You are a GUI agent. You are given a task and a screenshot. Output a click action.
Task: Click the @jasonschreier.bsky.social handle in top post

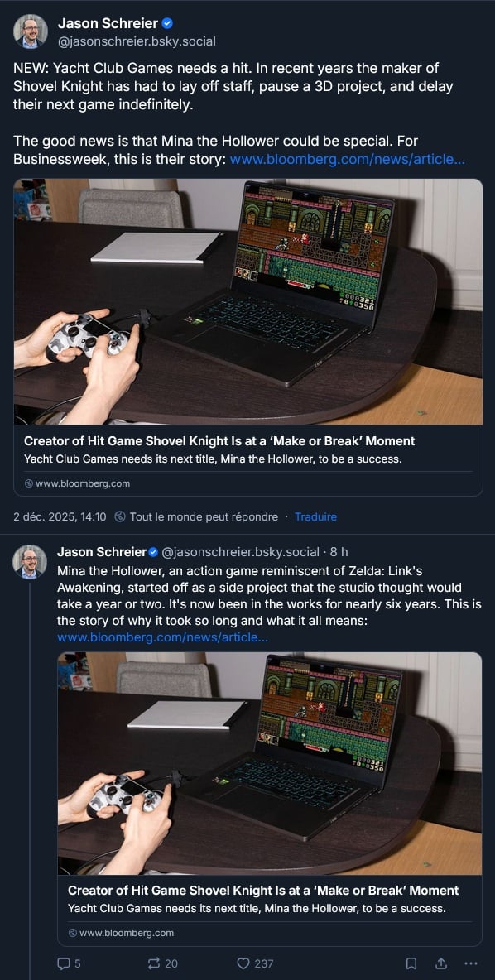[137, 41]
